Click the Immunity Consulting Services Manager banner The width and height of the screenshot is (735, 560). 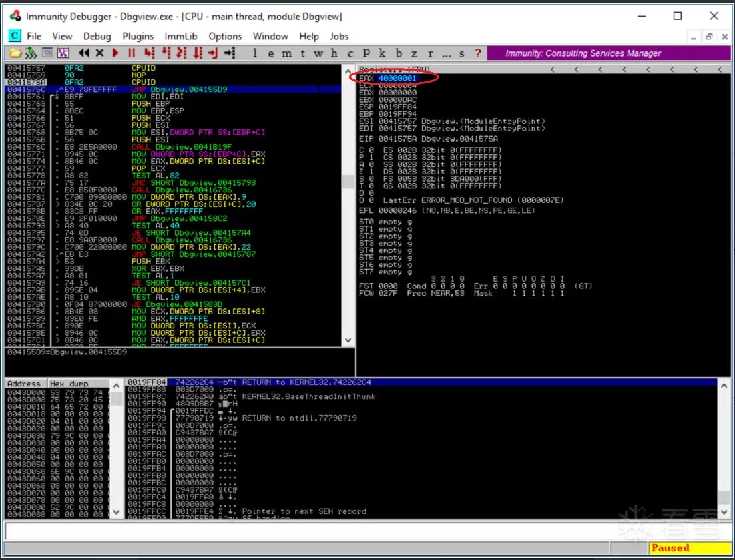coord(608,53)
